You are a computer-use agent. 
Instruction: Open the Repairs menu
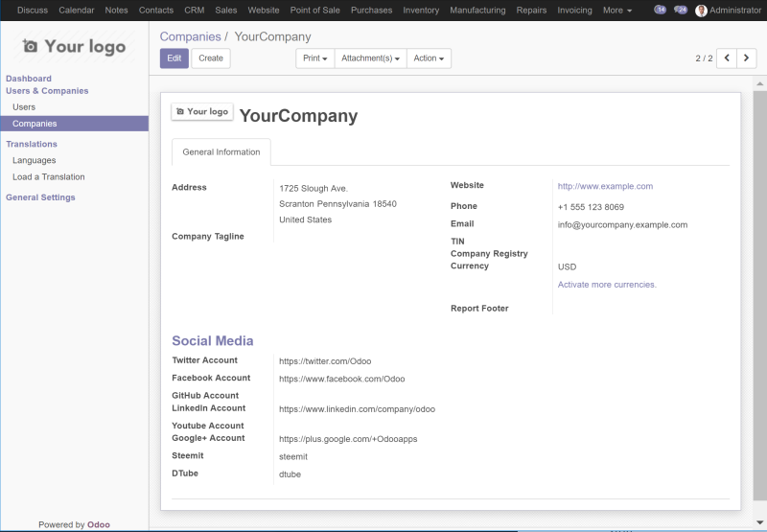pos(531,11)
